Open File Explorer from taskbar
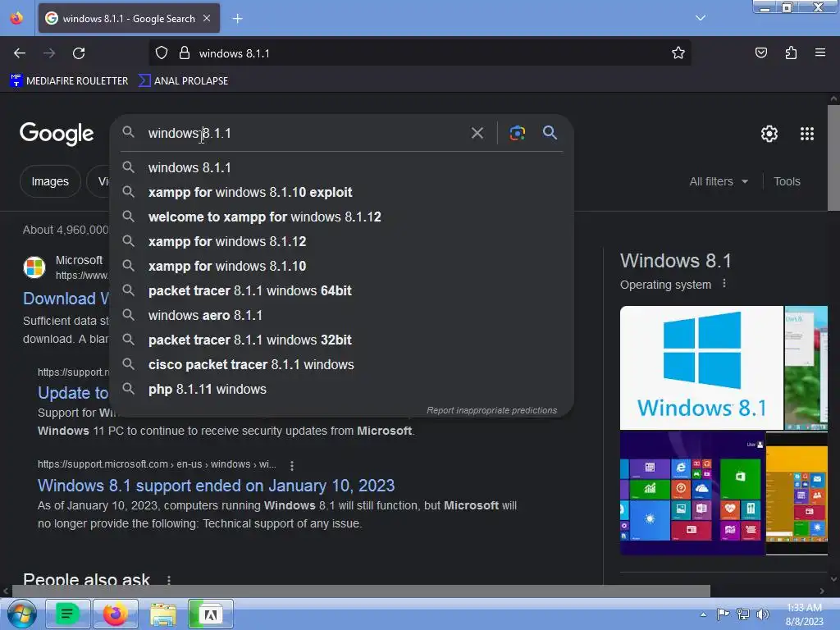The height and width of the screenshot is (630, 840). pyautogui.click(x=163, y=614)
